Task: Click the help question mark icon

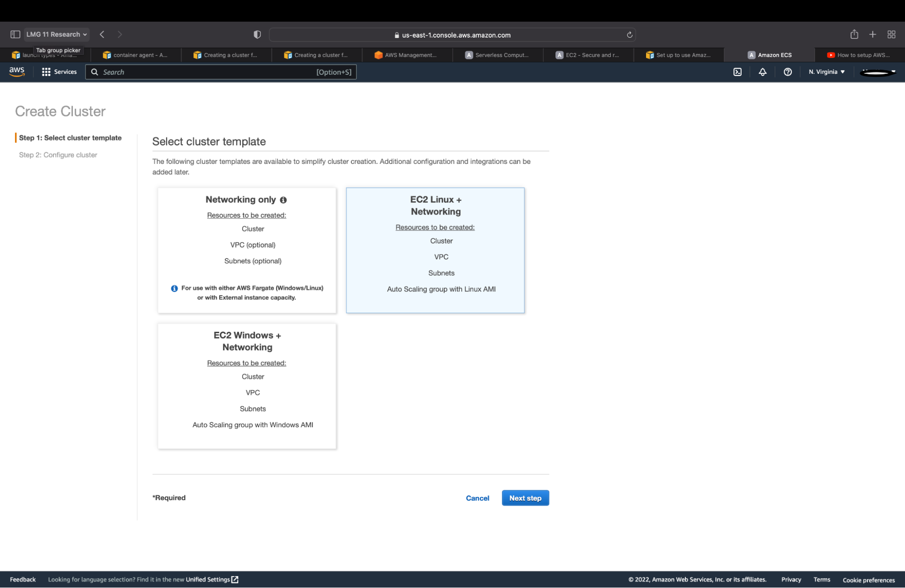Action: coord(788,72)
